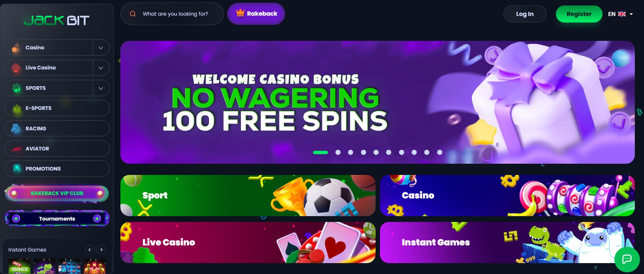Show next Instant Games with right arrow
Viewport: 644px width, 274px height.
101,250
